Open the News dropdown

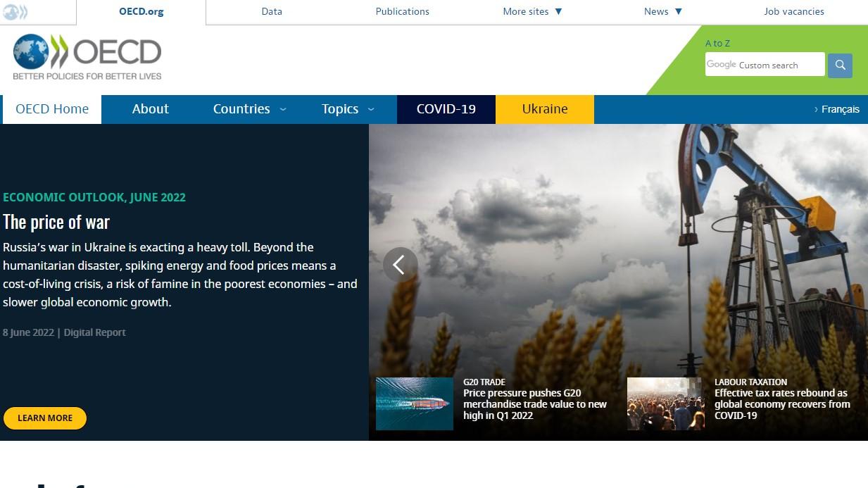point(662,11)
